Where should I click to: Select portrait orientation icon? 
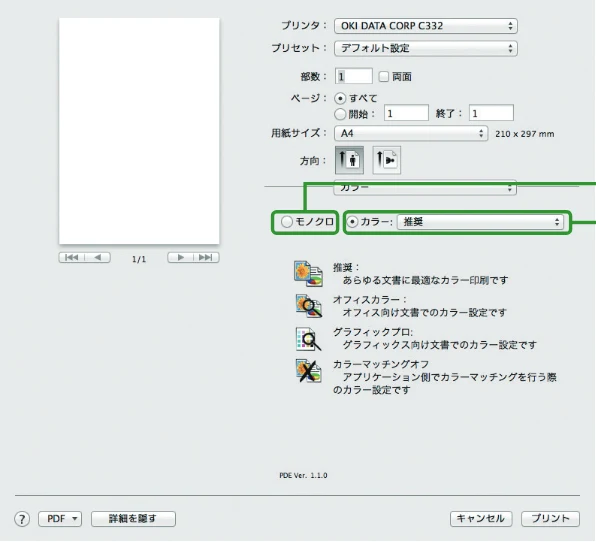349,160
